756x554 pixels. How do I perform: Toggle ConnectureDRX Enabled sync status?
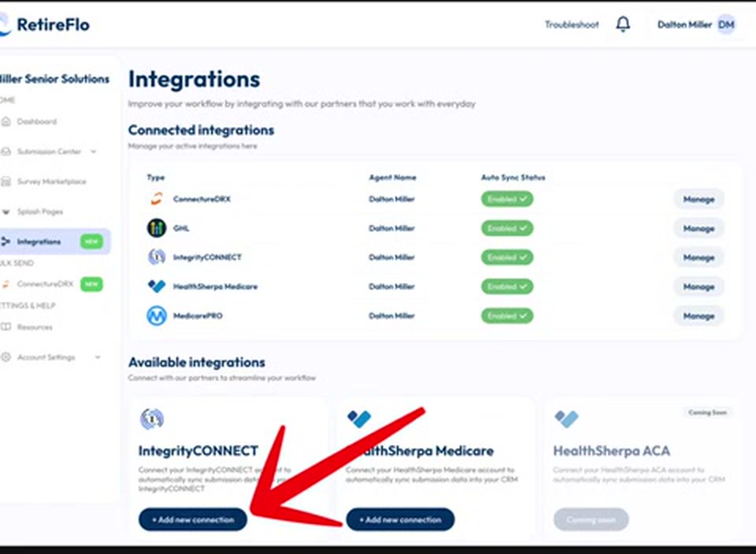click(x=506, y=199)
